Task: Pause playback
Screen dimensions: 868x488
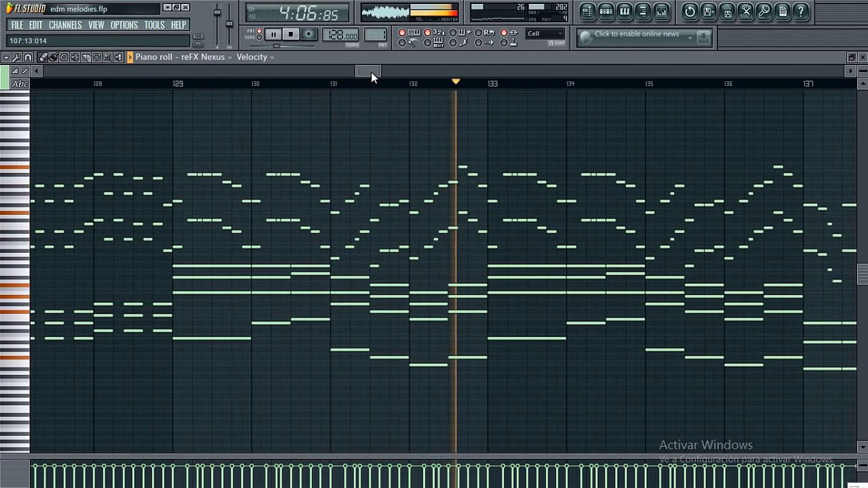Action: [x=273, y=35]
